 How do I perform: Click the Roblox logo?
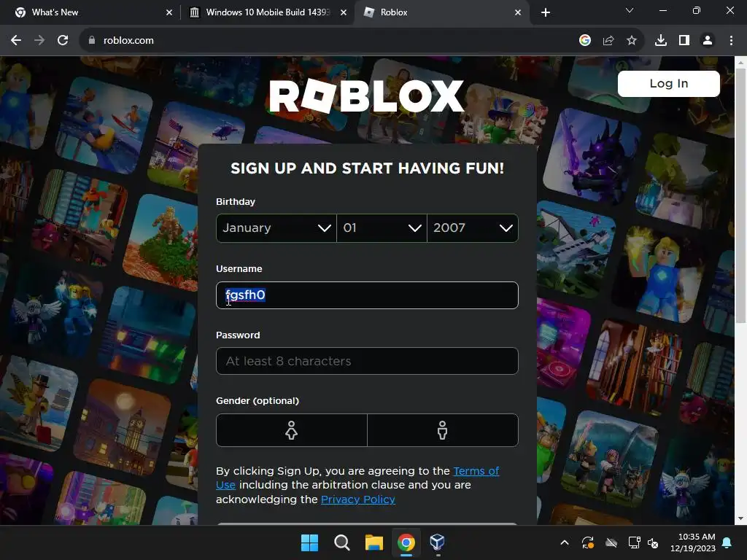(366, 96)
